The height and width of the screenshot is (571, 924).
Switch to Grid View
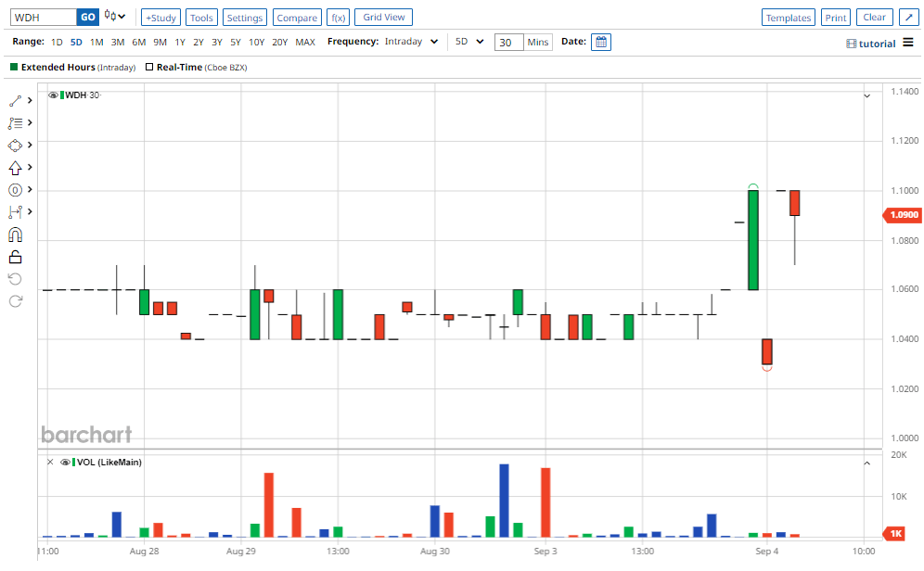(x=384, y=17)
